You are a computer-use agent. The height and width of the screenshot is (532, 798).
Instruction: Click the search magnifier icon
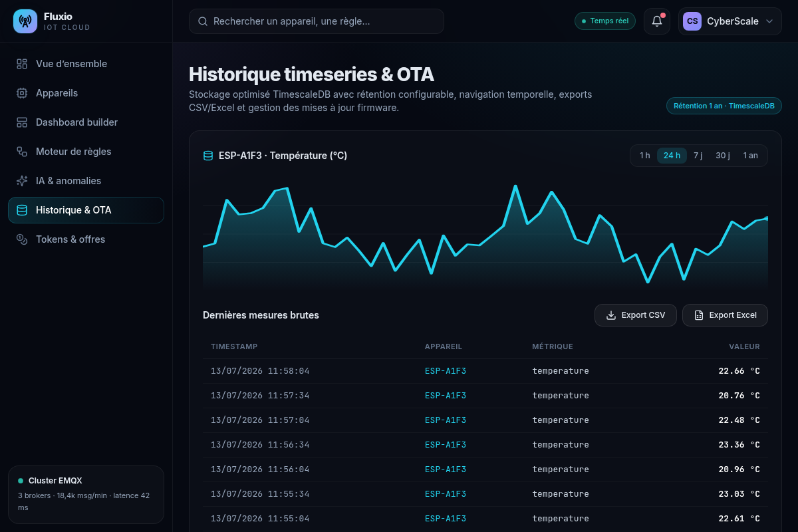tap(203, 21)
